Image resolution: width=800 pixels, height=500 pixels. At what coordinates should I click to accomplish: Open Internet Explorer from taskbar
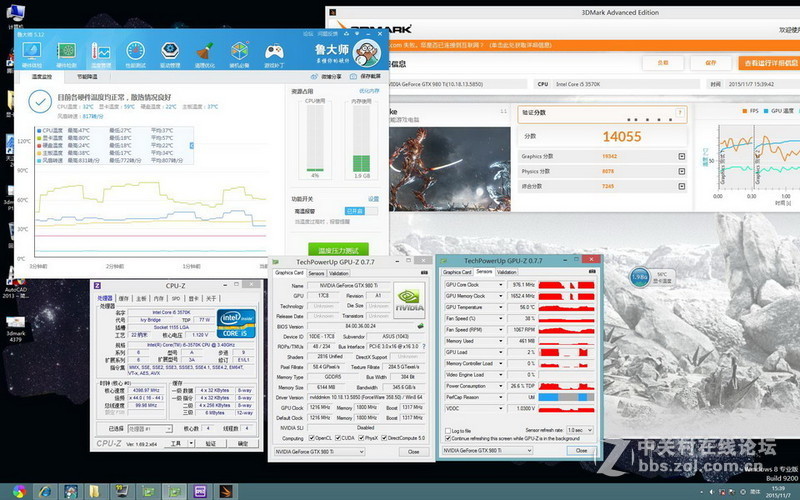tap(45, 491)
